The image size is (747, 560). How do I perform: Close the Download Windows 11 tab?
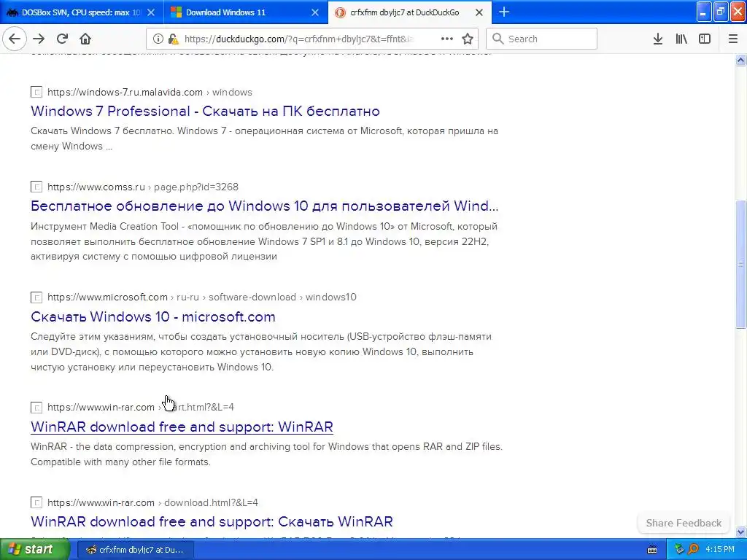coord(315,12)
